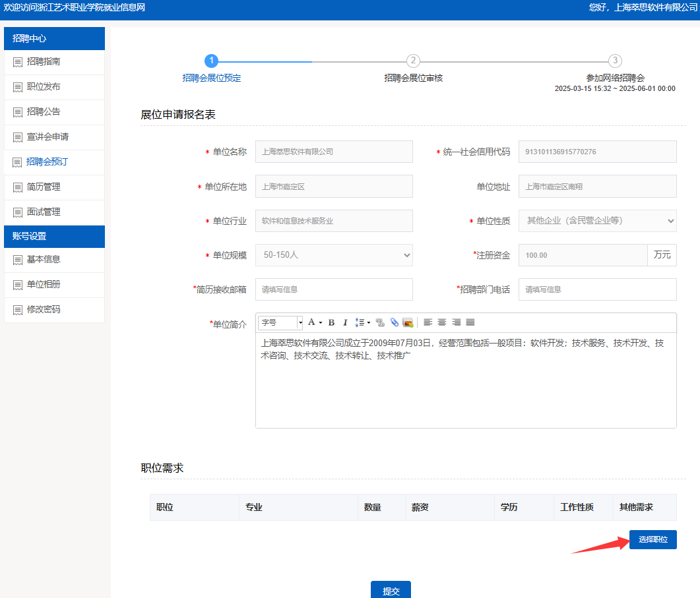Expand the 单位性质 dropdown
Screen dimensions: 700x598
597,221
